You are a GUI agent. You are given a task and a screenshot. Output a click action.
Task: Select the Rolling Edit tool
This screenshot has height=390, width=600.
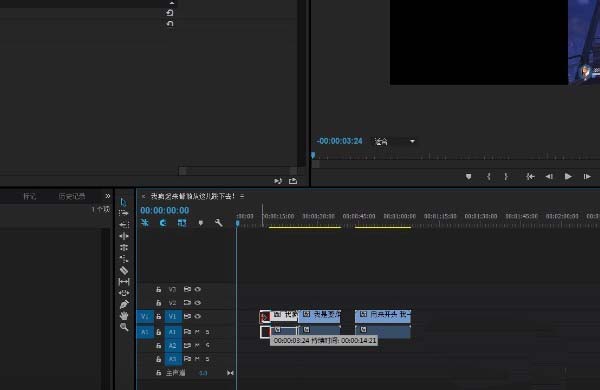click(x=124, y=248)
